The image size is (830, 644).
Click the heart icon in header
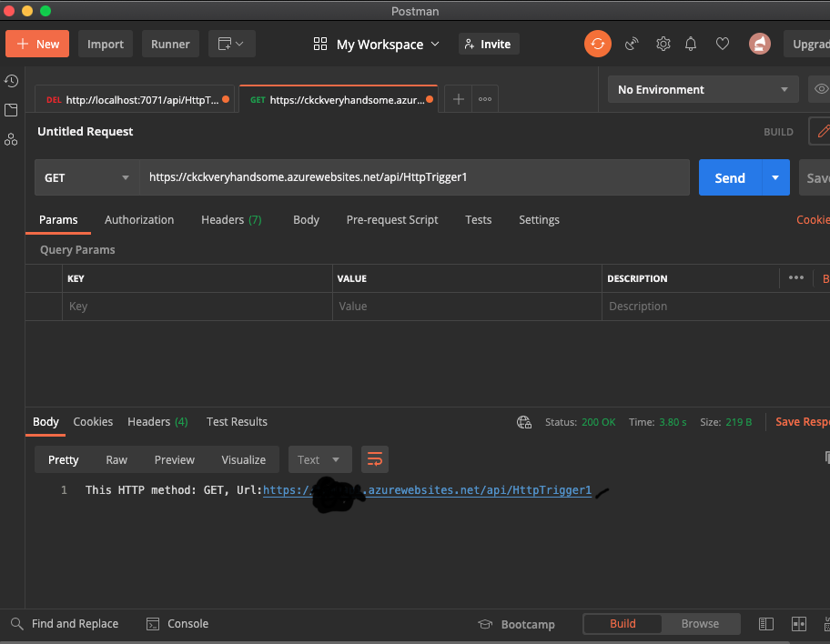723,44
